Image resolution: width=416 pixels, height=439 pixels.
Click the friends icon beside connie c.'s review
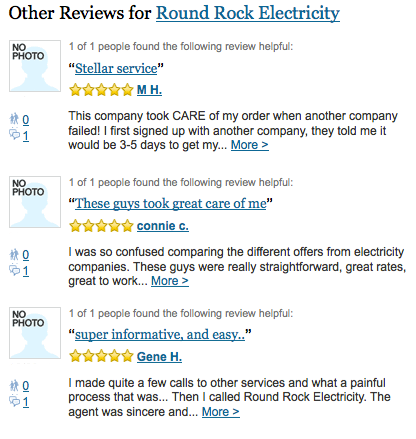click(x=14, y=254)
